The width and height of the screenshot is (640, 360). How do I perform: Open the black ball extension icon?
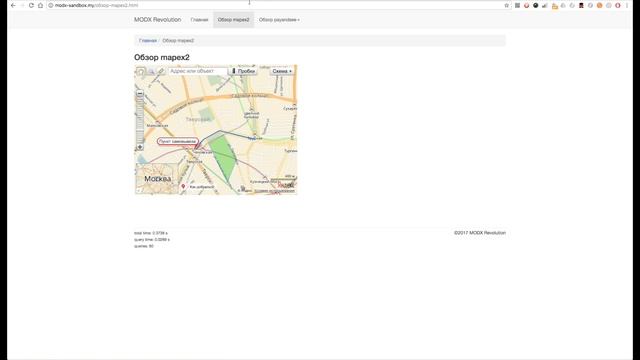click(x=536, y=5)
